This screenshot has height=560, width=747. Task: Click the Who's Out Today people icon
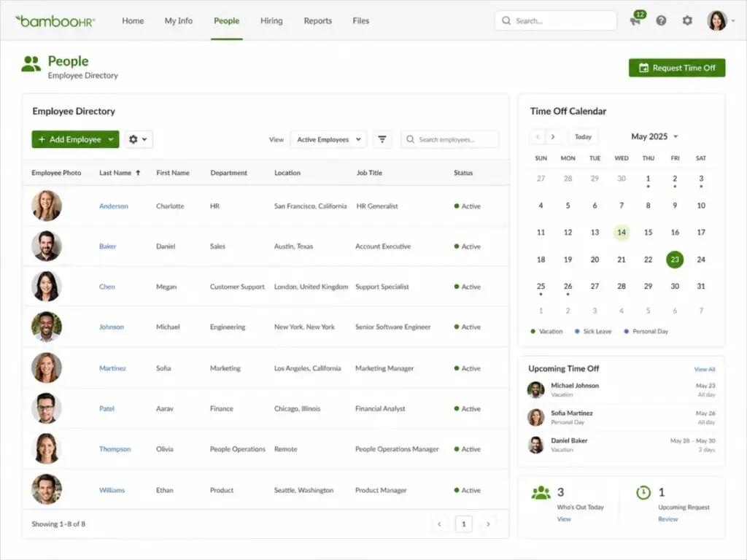point(541,492)
